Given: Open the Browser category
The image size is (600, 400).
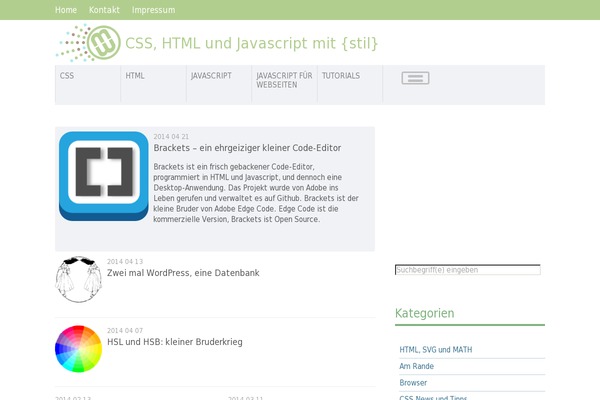Looking at the screenshot, I should 413,383.
